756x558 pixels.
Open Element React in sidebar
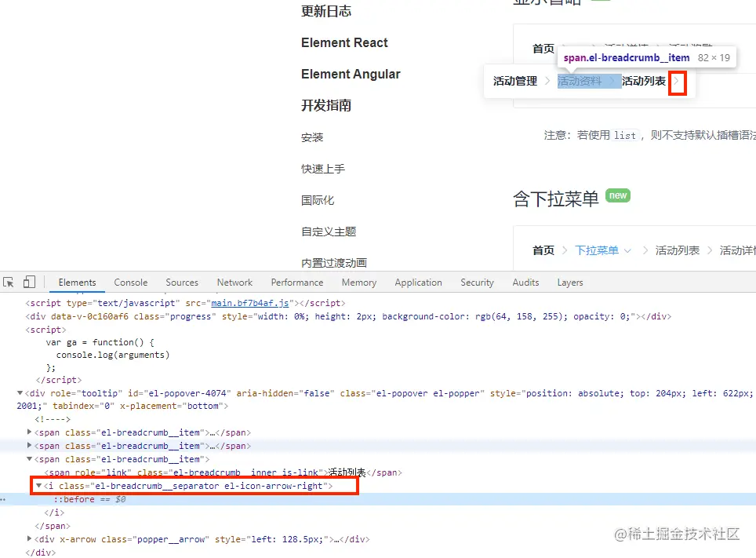click(x=344, y=42)
